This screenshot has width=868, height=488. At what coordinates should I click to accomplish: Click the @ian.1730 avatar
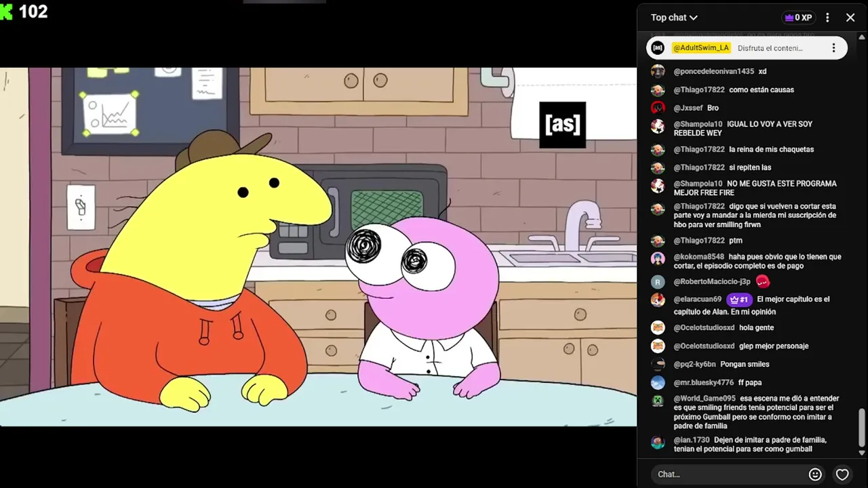point(658,442)
